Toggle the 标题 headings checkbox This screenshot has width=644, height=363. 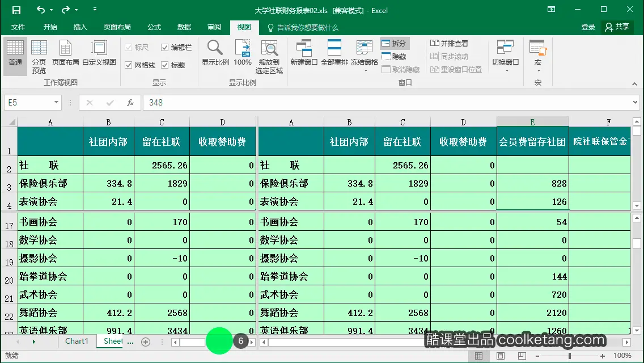point(173,65)
